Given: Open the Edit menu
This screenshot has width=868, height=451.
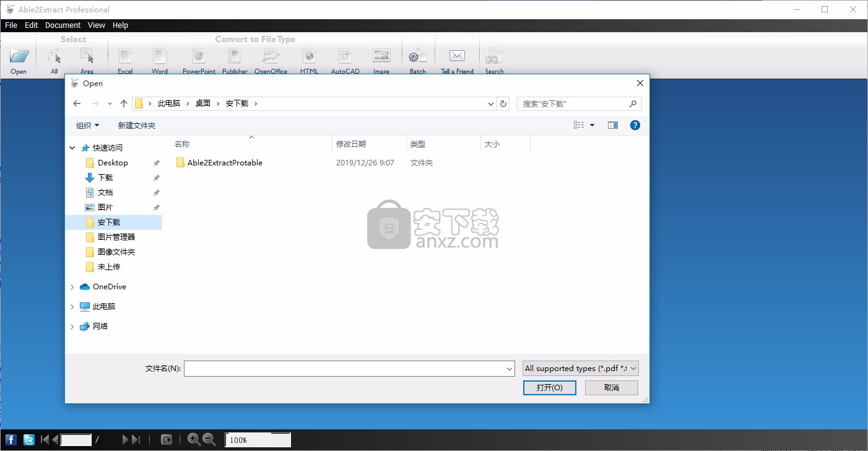Looking at the screenshot, I should pyautogui.click(x=32, y=25).
